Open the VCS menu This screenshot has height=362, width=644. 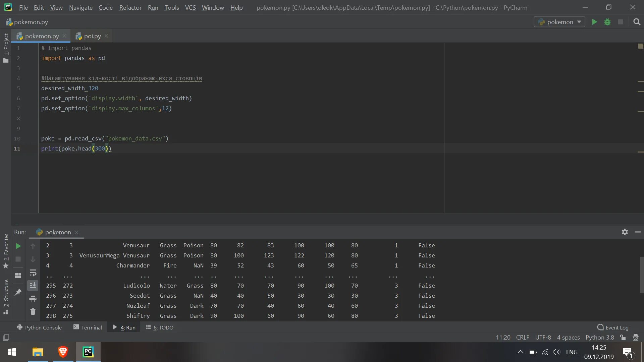(x=190, y=7)
